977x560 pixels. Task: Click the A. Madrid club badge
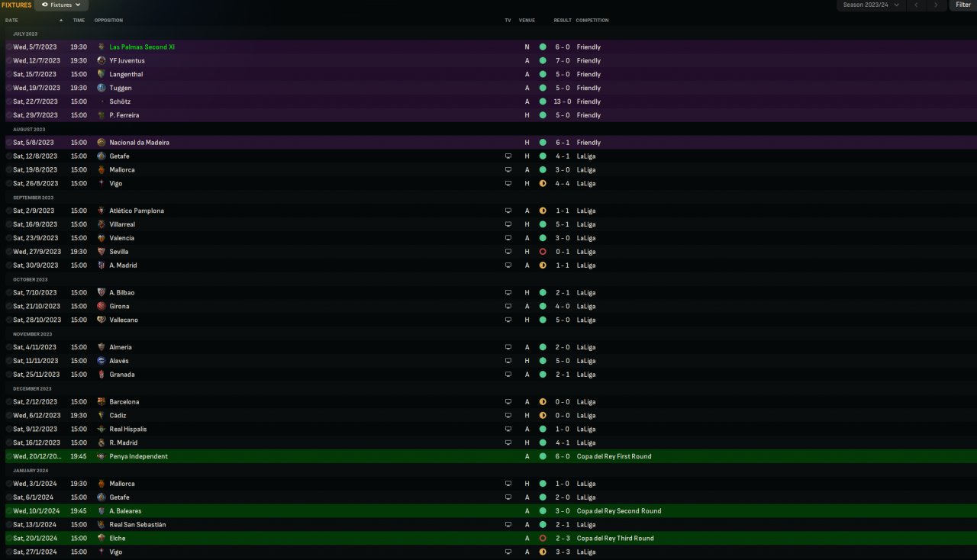[102, 266]
